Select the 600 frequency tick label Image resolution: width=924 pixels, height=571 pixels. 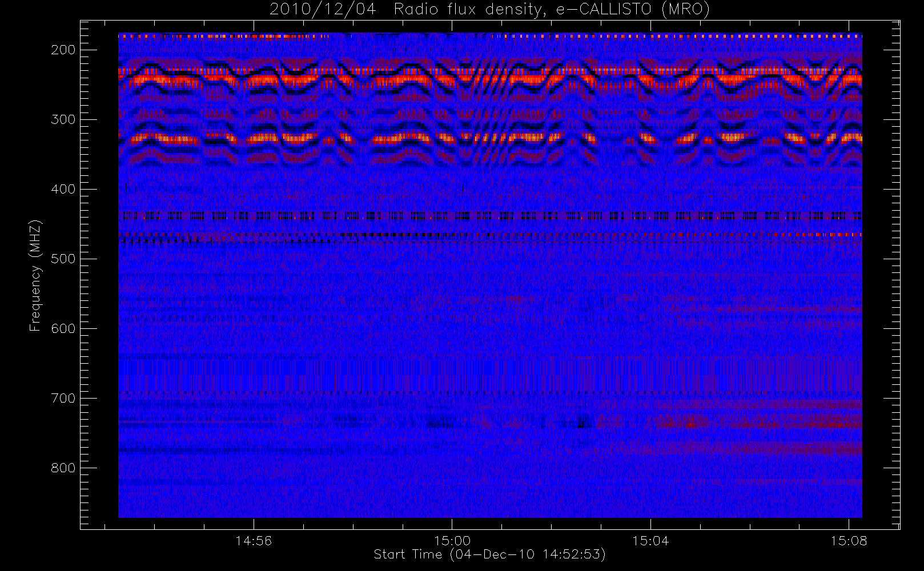click(63, 328)
